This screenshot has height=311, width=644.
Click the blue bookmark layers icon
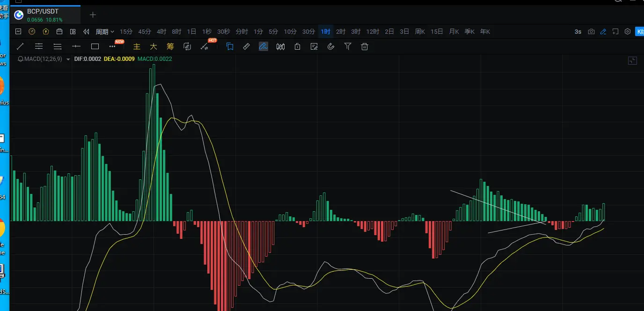(x=230, y=46)
